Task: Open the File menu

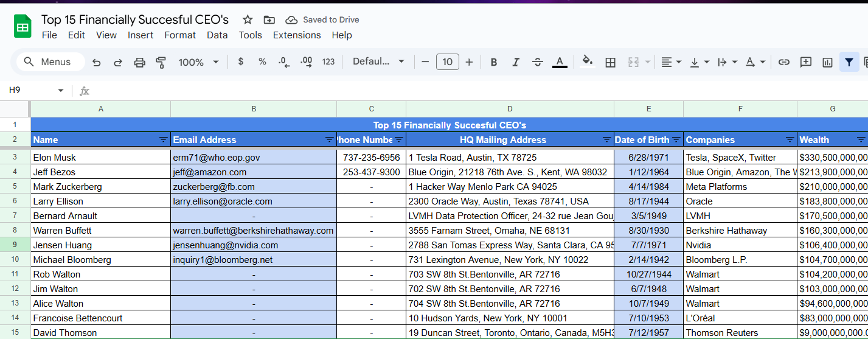Action: (49, 35)
